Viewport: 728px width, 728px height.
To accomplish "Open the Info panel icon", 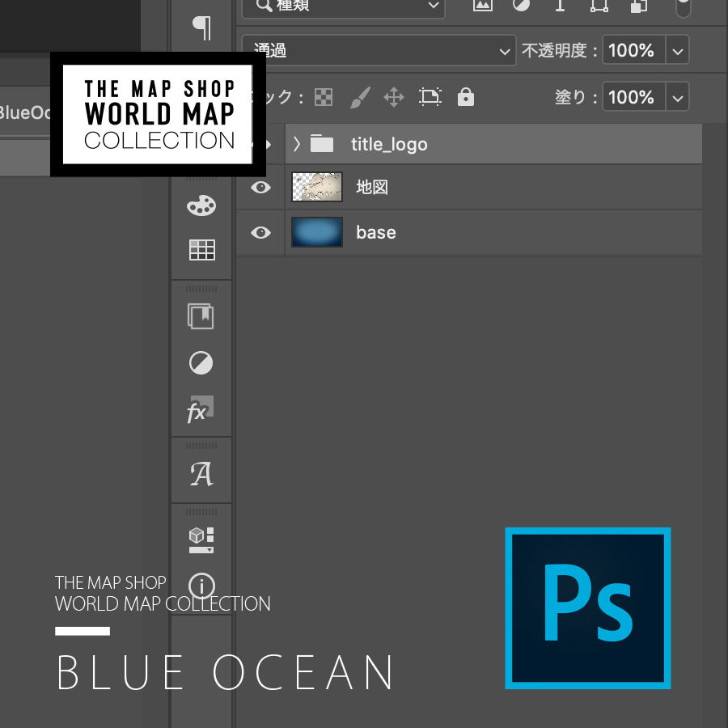I will (x=201, y=586).
